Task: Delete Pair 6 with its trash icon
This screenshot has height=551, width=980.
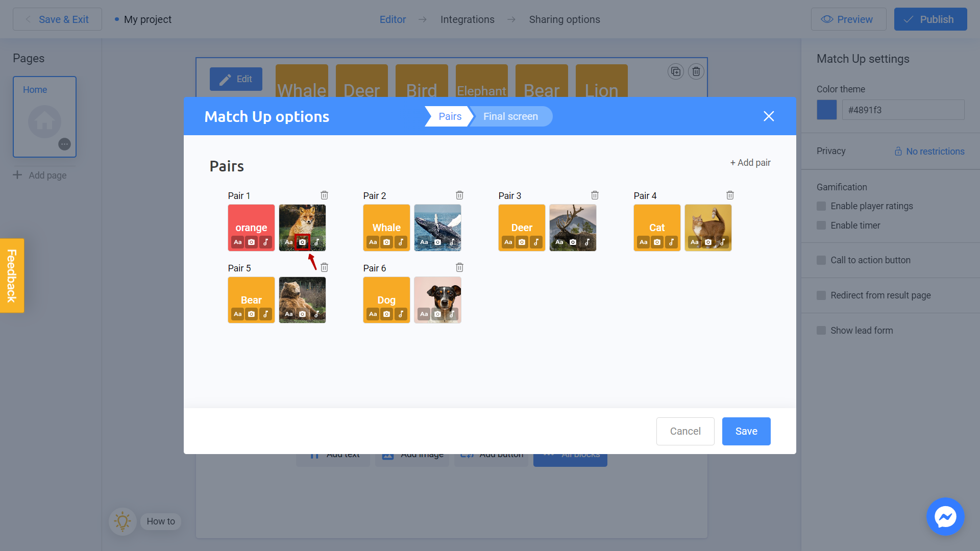Action: (459, 267)
